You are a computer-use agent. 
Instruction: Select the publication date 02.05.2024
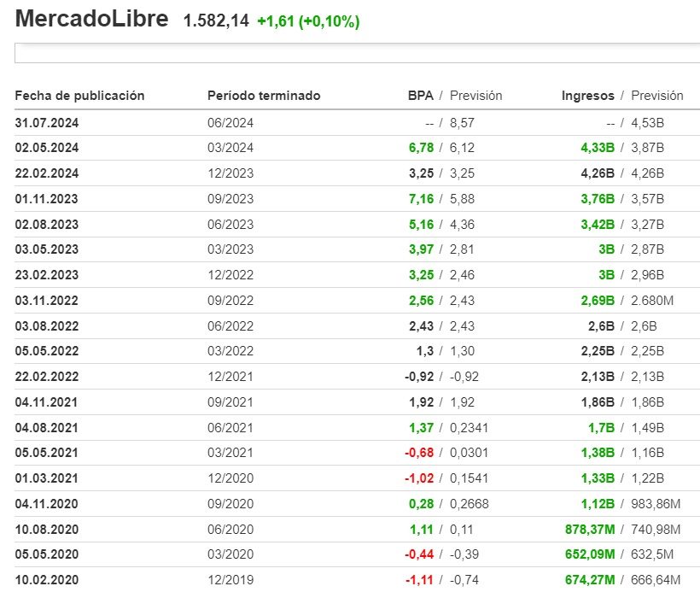pos(47,148)
